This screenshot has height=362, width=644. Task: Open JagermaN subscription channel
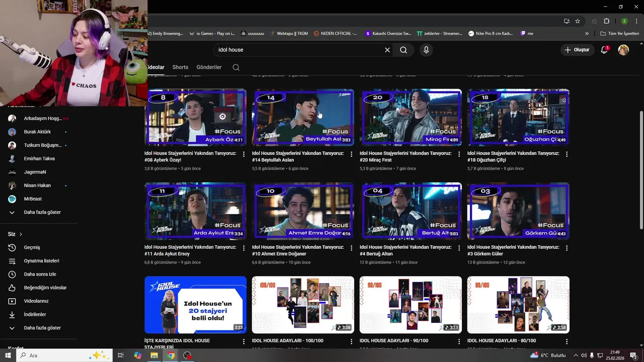[x=35, y=172]
